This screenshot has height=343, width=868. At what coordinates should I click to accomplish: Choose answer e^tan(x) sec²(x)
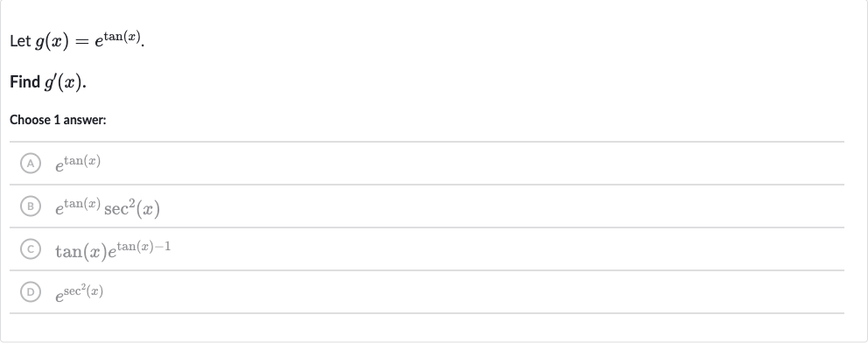click(108, 206)
